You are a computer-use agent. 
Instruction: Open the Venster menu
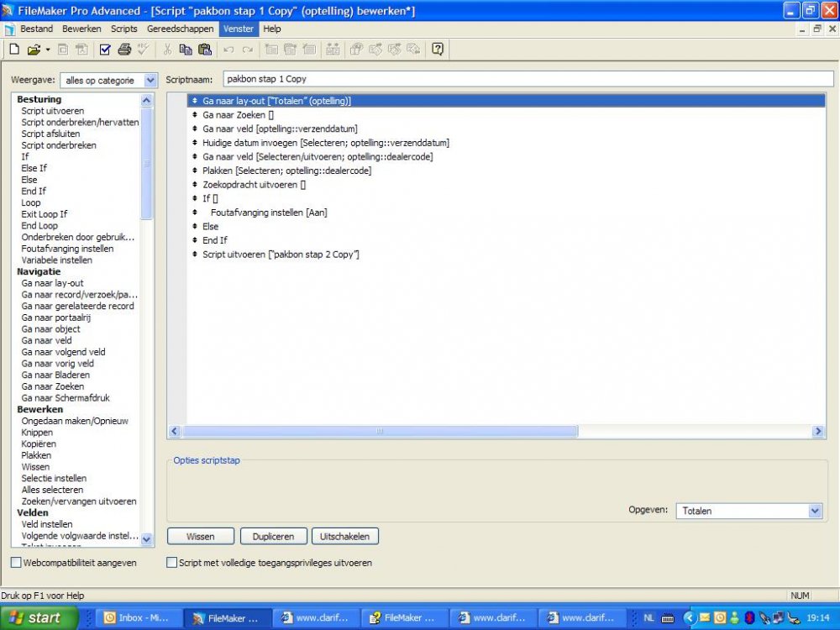click(x=238, y=29)
